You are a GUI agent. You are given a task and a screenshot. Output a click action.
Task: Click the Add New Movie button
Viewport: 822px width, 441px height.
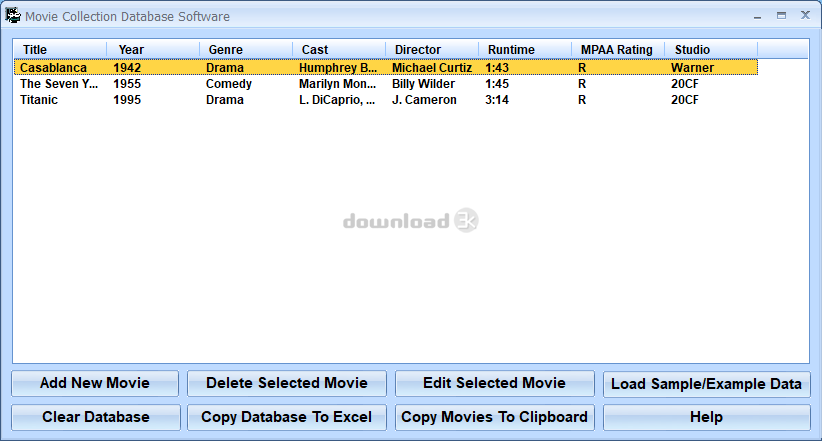pyautogui.click(x=95, y=383)
